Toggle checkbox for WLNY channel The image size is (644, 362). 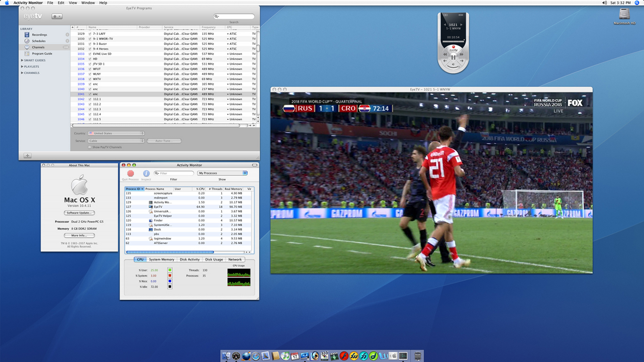click(x=90, y=74)
